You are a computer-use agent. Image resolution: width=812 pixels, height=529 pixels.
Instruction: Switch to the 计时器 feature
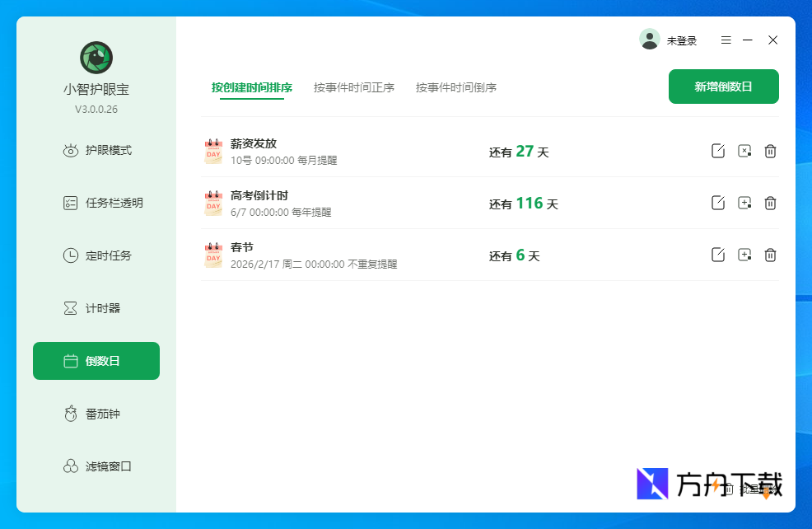[96, 308]
